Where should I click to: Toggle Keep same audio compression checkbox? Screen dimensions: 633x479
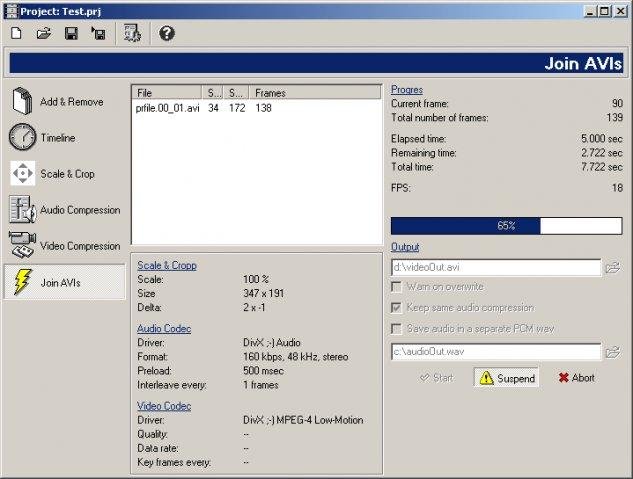[397, 308]
